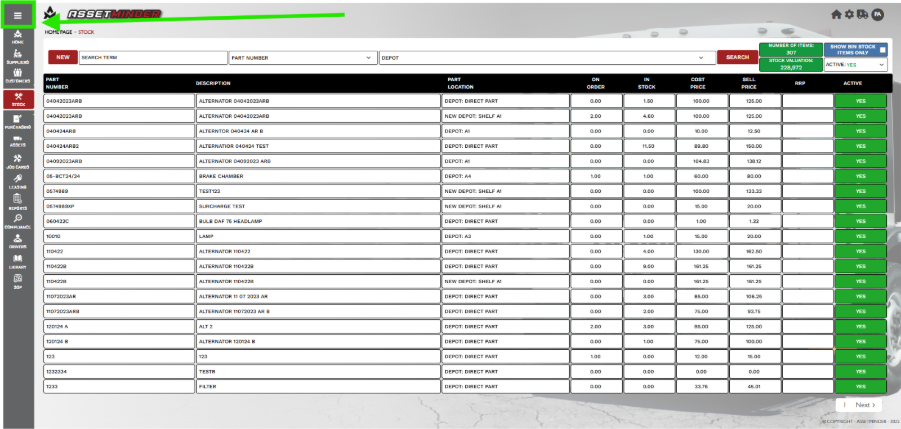Click the Part Location column header

tap(460, 83)
